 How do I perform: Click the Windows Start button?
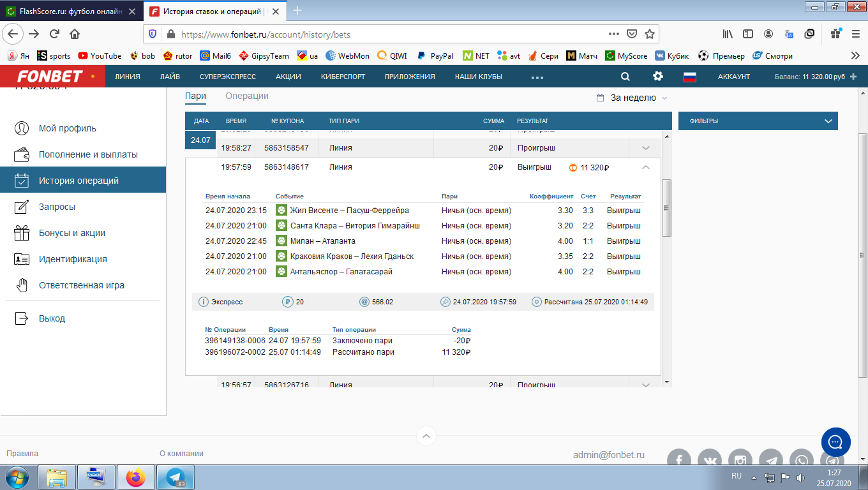pyautogui.click(x=17, y=477)
